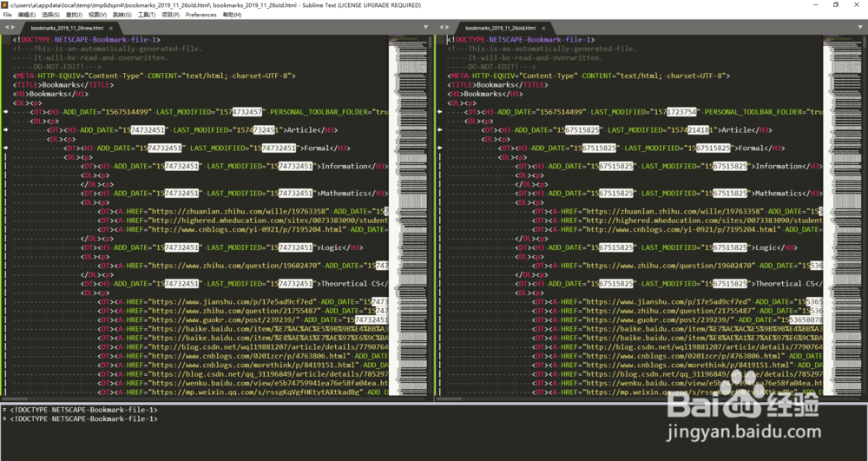
Task: Click the jianshu.com/p/17e5ad9cf7ed line in 26old.html pane
Action: 678,301
